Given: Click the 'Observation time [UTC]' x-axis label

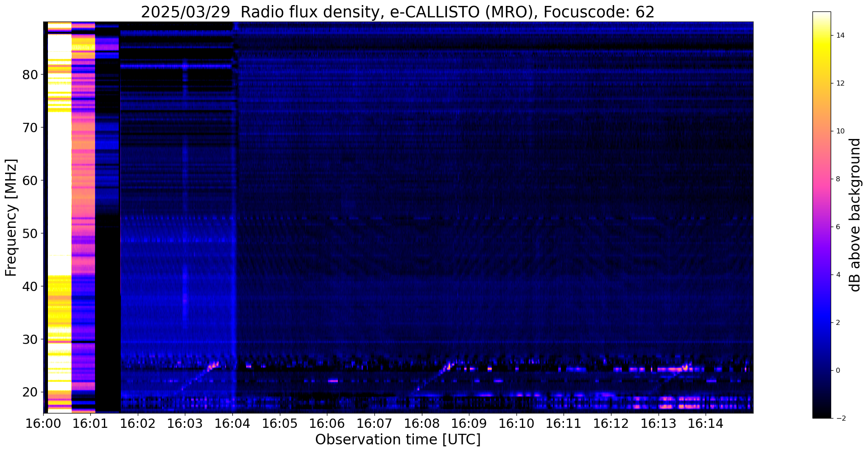Looking at the screenshot, I should click(398, 440).
